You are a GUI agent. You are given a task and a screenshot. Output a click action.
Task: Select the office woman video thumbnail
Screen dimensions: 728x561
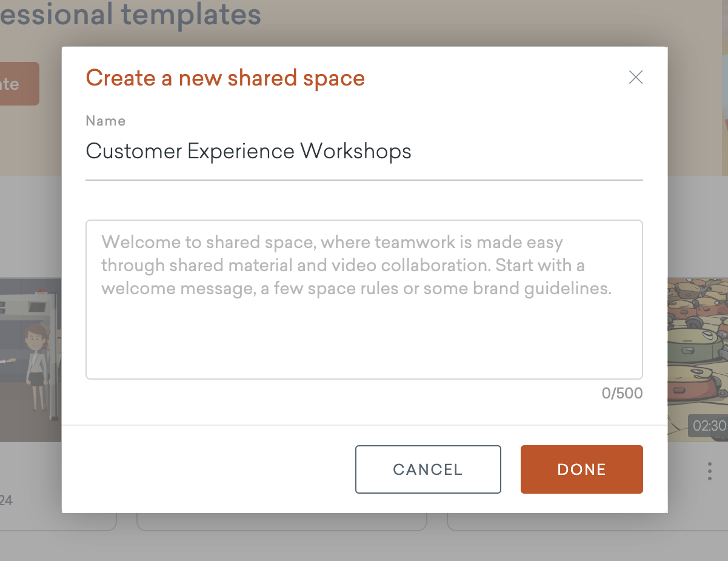click(x=30, y=360)
